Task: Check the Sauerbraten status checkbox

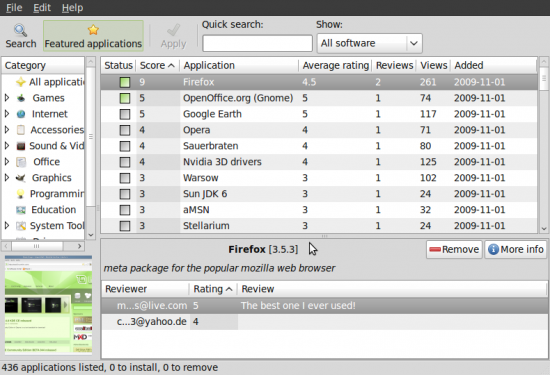Action: tap(125, 146)
